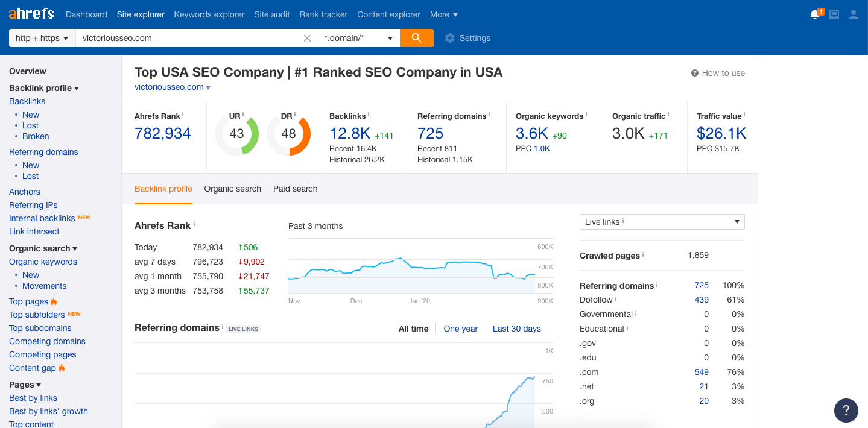868x428 pixels.
Task: Select Last 30 days chart range
Action: coord(516,329)
